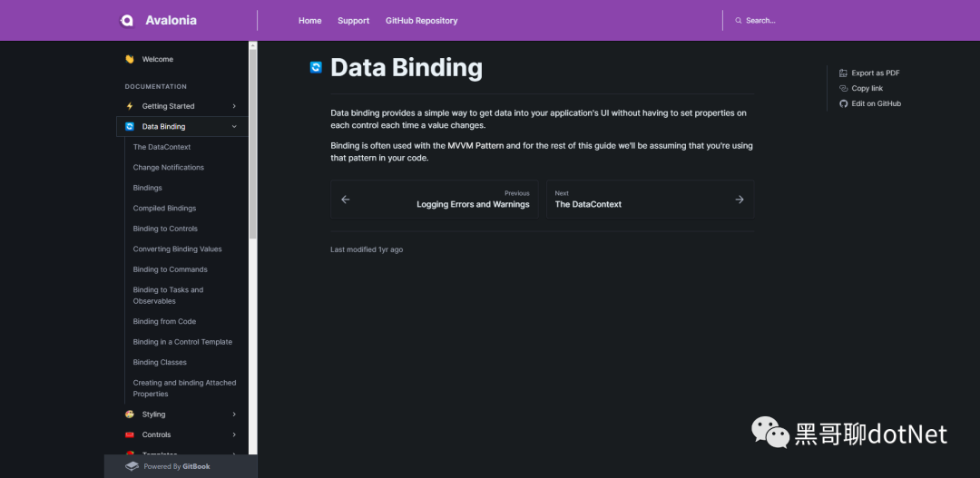Open the Compiled Bindings page
Screen dimensions: 980x478
pos(164,209)
